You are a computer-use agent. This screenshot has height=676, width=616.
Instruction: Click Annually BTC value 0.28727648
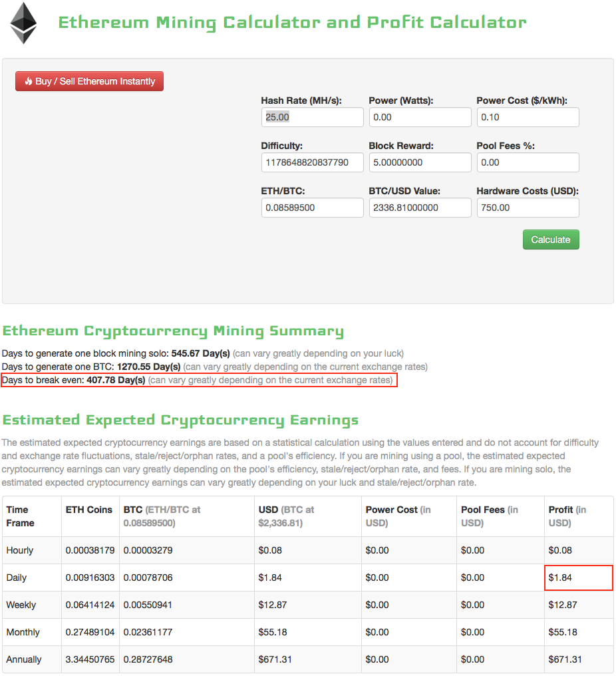148,659
